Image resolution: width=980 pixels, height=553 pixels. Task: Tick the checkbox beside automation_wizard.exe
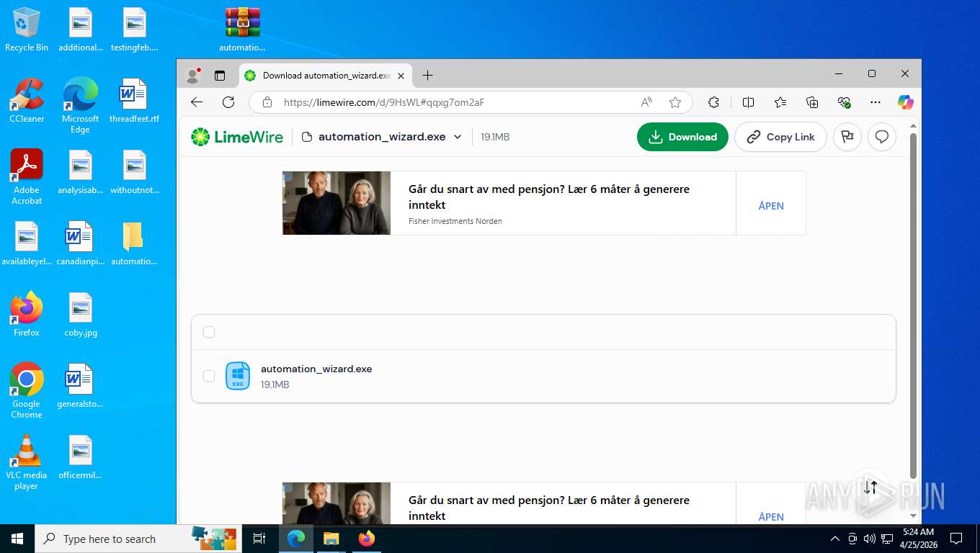(209, 376)
